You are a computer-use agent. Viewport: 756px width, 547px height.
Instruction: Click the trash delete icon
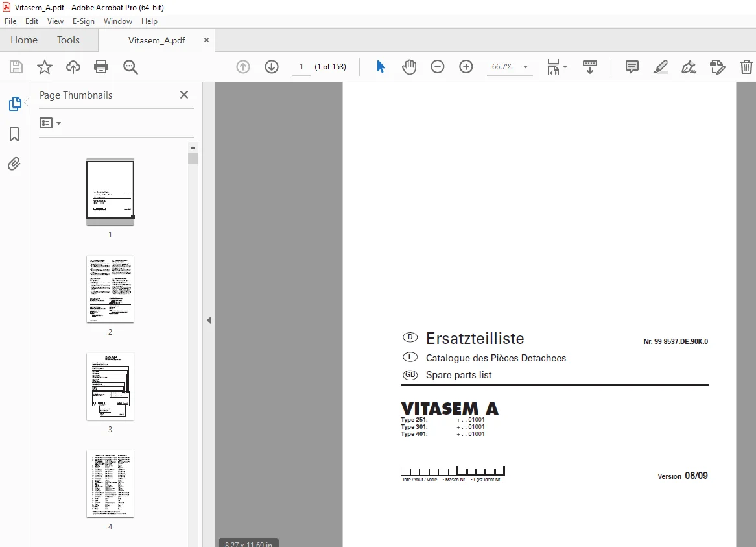click(x=746, y=67)
